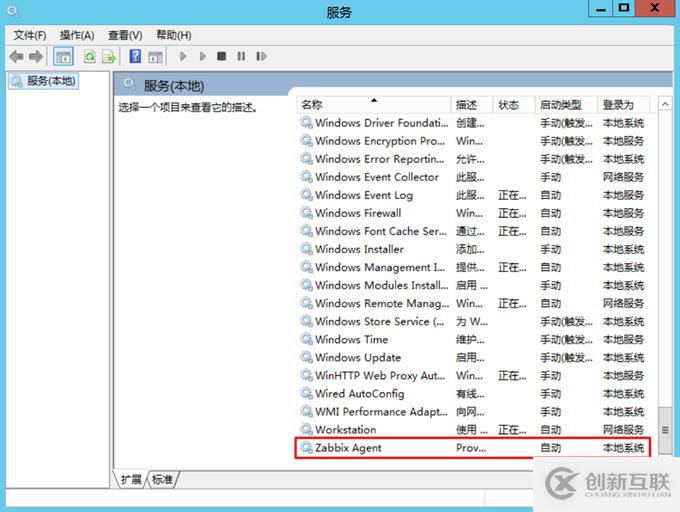The width and height of the screenshot is (680, 512).
Task: Click the Services icon in title bar
Action: click(13, 11)
